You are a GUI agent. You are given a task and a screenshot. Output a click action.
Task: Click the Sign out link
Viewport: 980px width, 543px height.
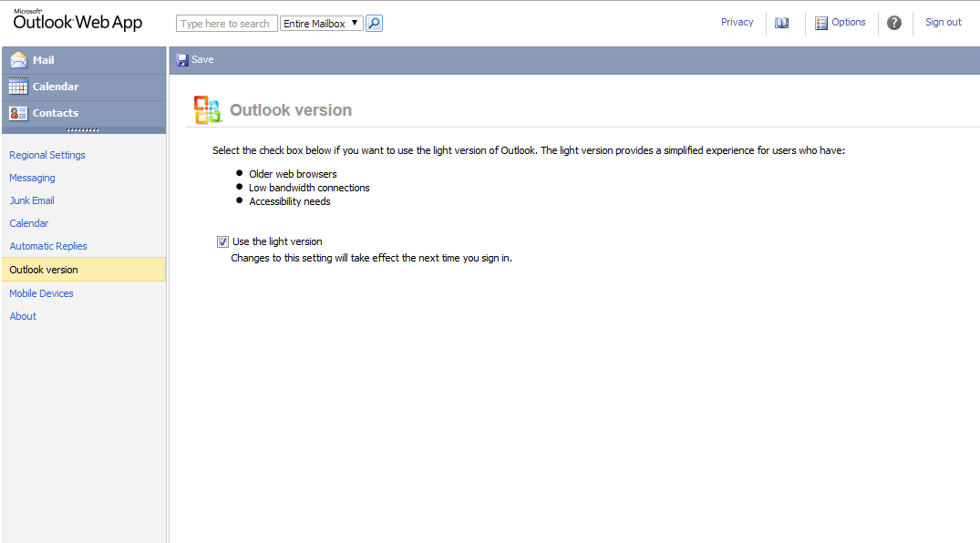tap(943, 22)
